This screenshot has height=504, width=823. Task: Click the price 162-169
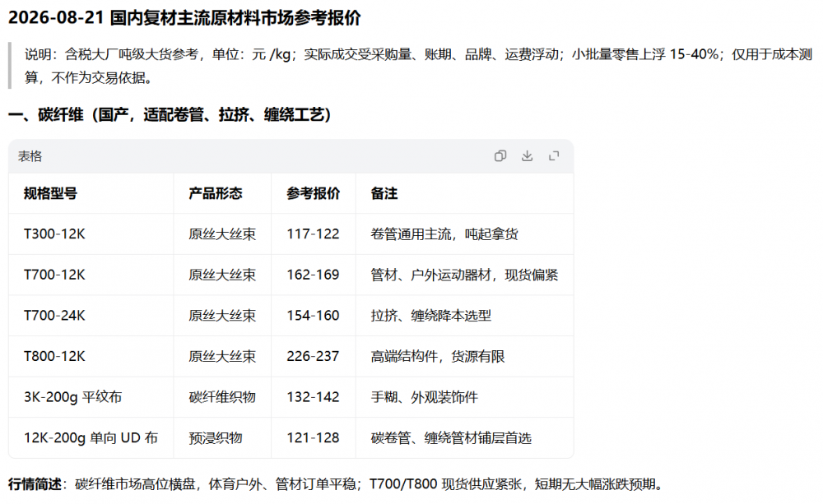tap(313, 275)
